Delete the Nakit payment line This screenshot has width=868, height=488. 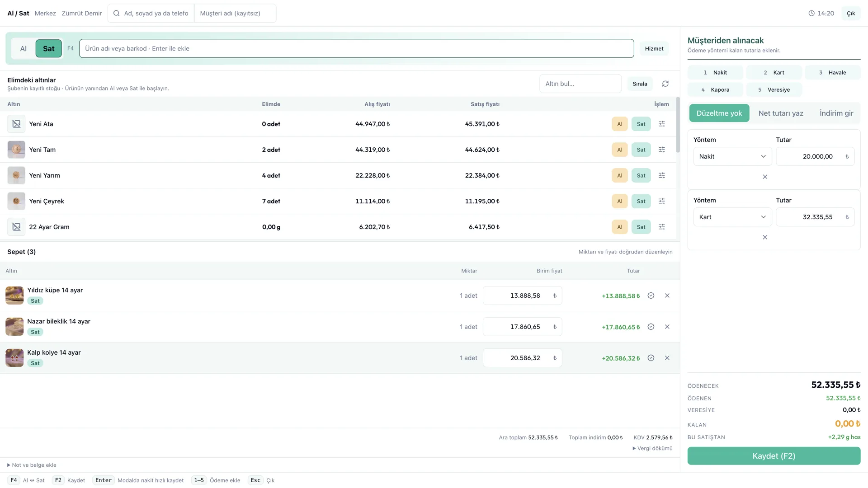(765, 177)
